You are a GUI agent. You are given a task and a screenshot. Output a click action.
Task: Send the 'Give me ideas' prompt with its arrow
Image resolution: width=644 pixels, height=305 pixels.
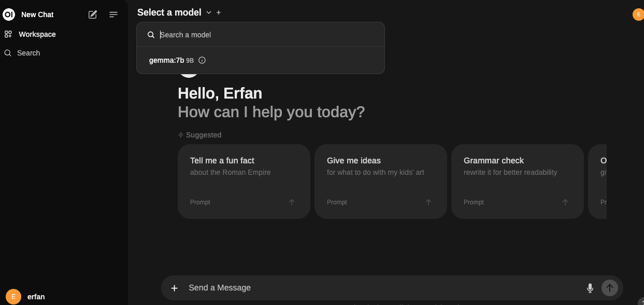point(428,202)
